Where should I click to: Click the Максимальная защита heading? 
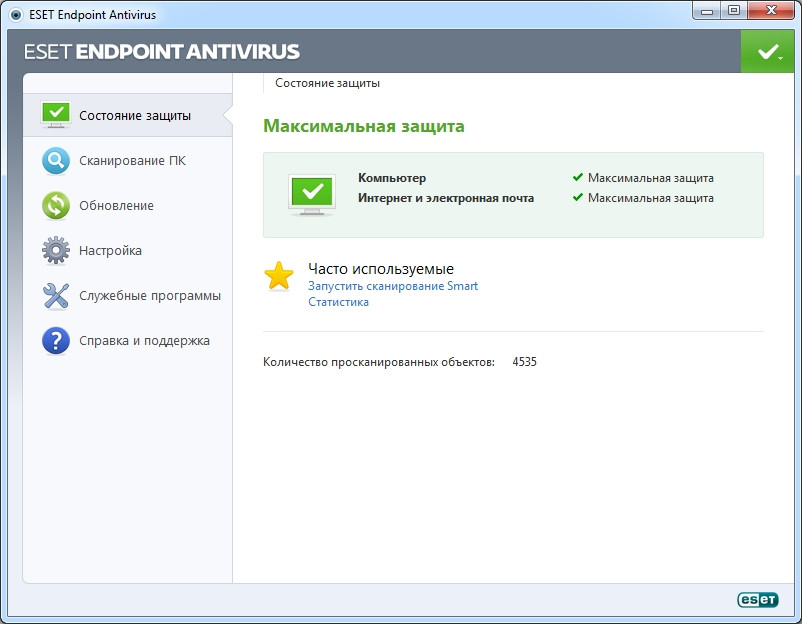[x=364, y=126]
